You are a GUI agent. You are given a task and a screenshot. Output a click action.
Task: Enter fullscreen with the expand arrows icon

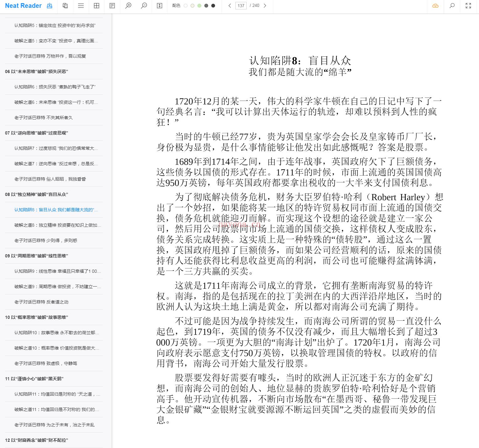468,6
